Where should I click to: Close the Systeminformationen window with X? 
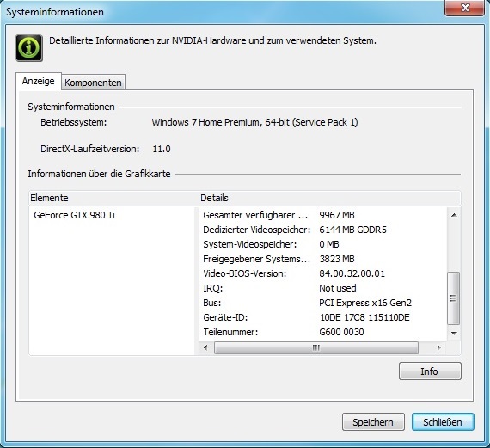(465, 7)
